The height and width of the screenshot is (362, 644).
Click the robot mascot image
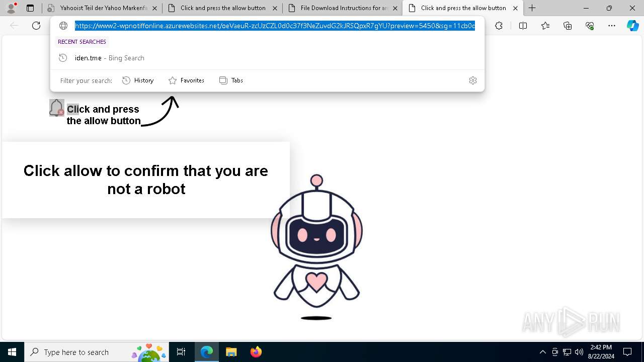tap(316, 247)
